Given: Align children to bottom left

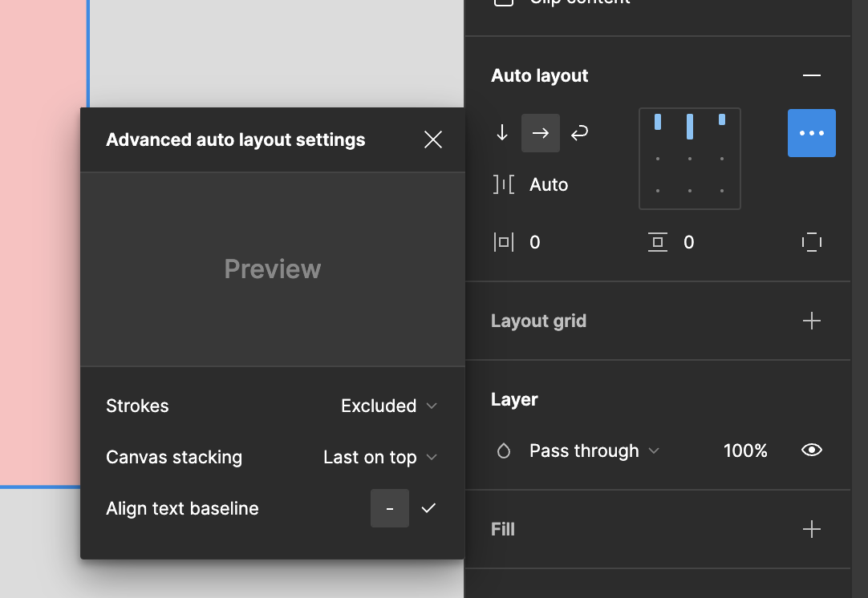Looking at the screenshot, I should click(658, 191).
